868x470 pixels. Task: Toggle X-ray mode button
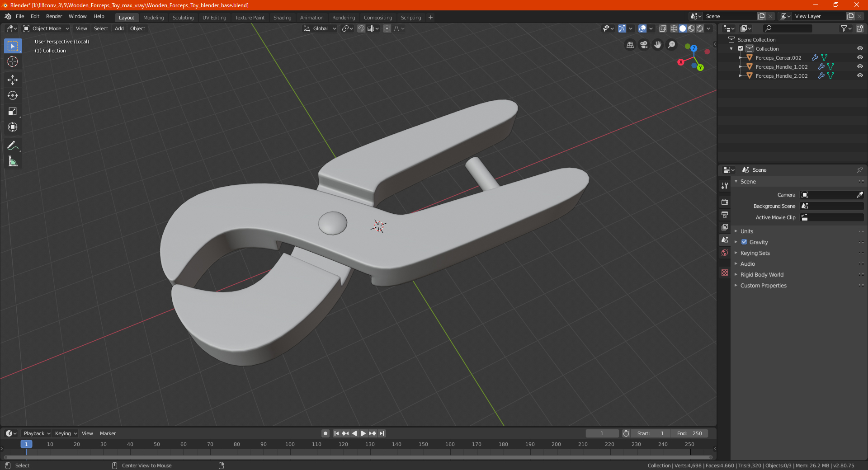(x=663, y=28)
